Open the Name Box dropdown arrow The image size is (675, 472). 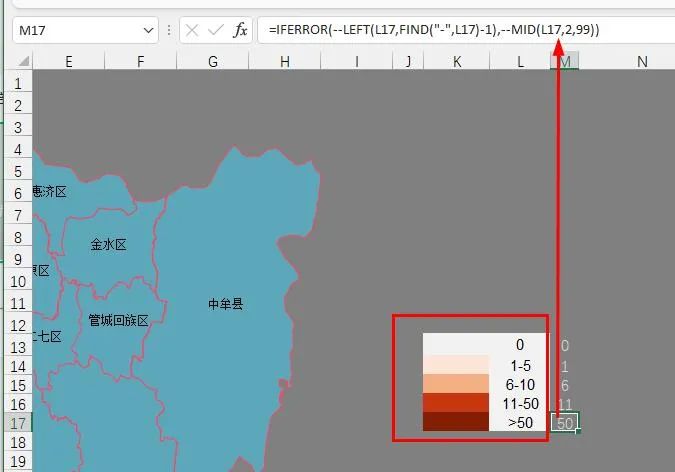(x=148, y=31)
